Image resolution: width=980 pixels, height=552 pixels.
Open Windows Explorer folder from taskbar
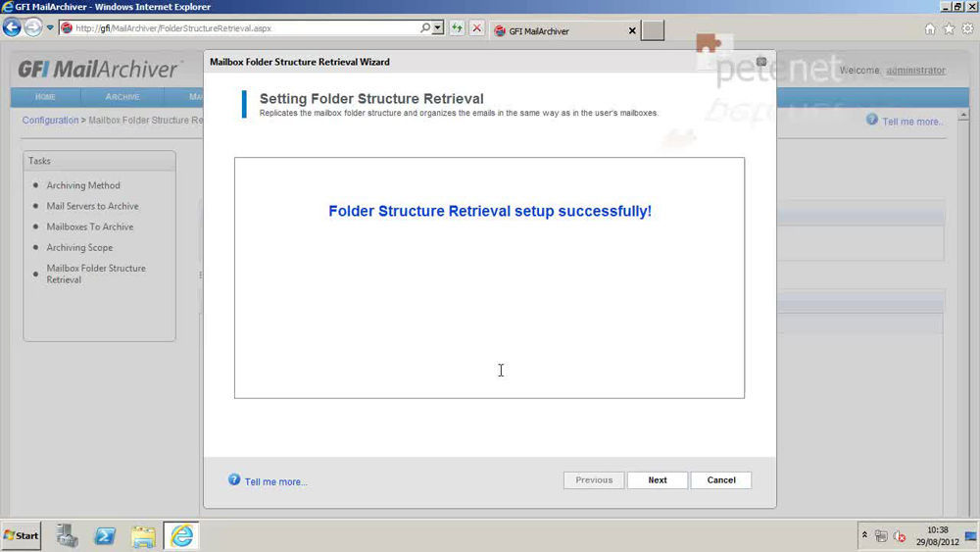[x=143, y=535]
